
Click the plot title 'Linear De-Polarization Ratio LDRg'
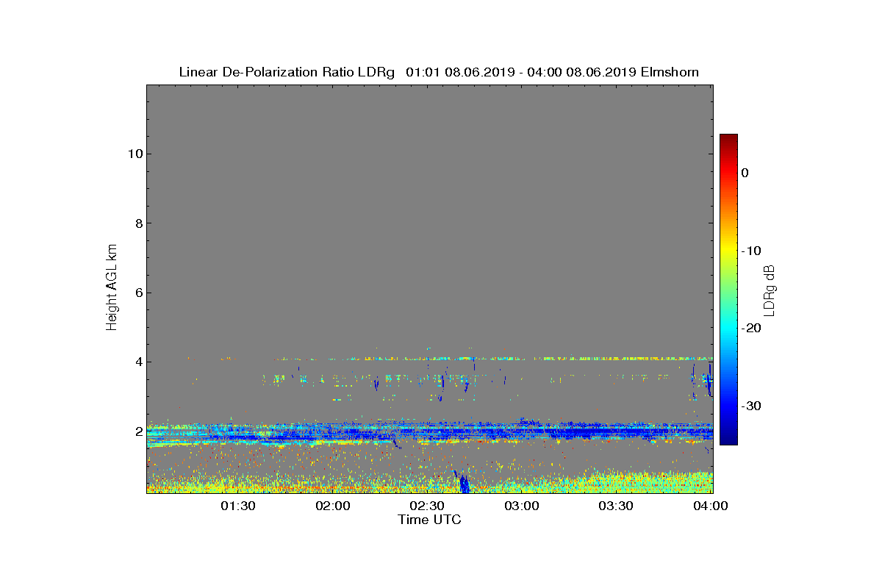287,72
